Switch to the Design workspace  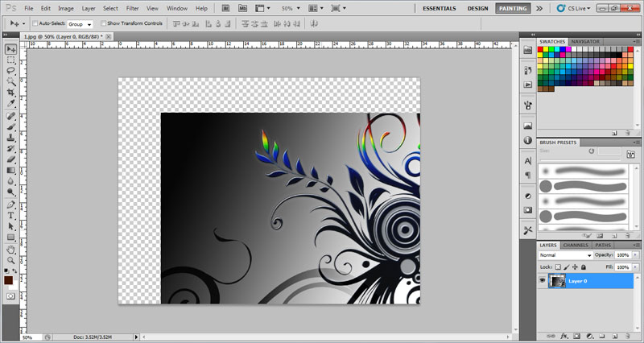(477, 8)
